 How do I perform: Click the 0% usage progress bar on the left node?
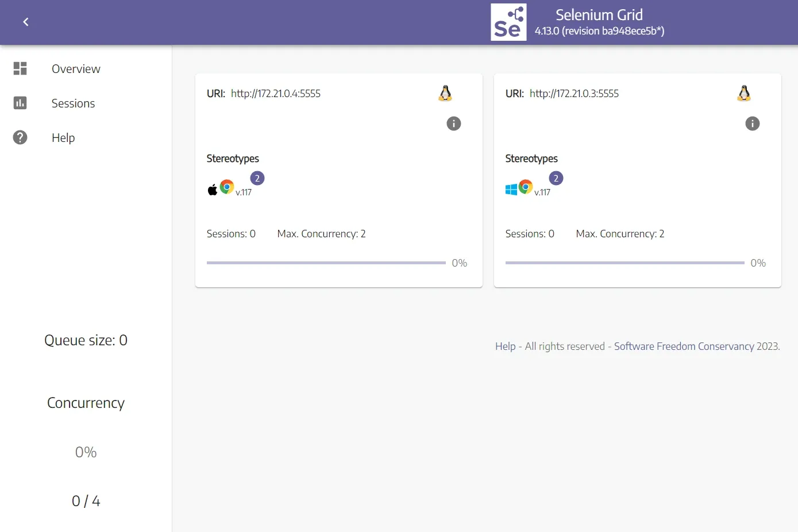[x=326, y=263]
